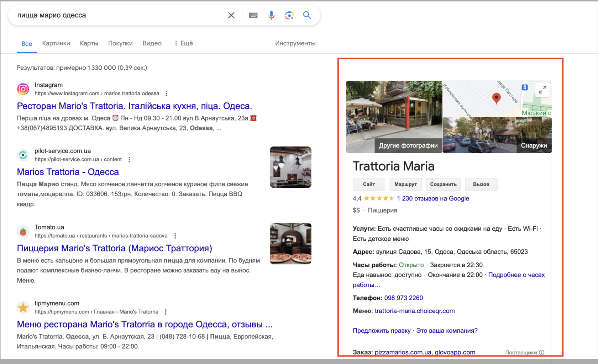Click the red map pin marker
The width and height of the screenshot is (598, 364).
coord(496,98)
